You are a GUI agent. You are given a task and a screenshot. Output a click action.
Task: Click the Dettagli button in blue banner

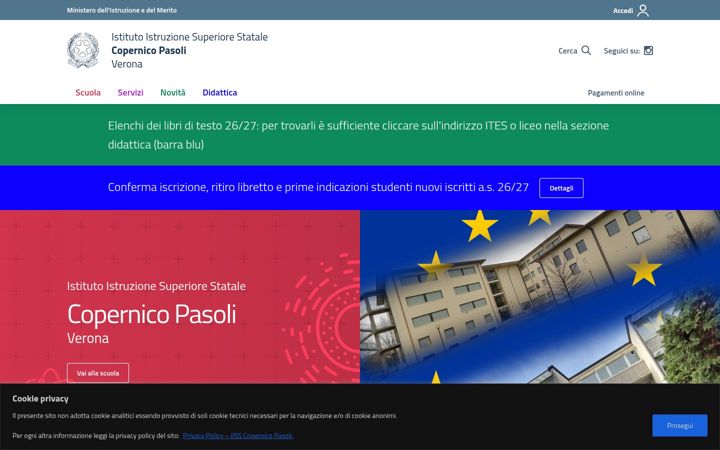(x=561, y=188)
